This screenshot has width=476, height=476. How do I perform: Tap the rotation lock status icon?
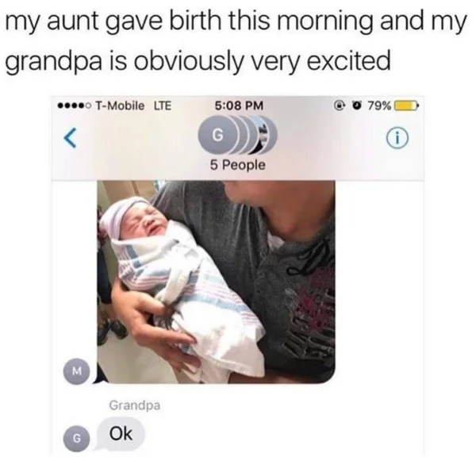point(339,106)
